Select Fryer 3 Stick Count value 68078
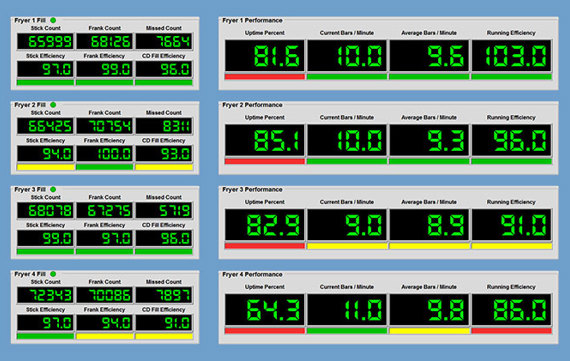570x361 pixels. [45, 210]
